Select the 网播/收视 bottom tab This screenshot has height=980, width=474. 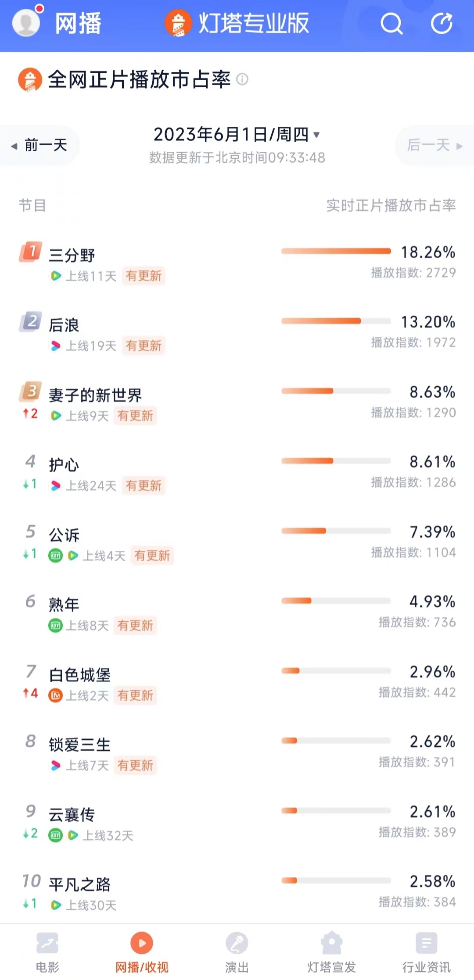click(142, 951)
